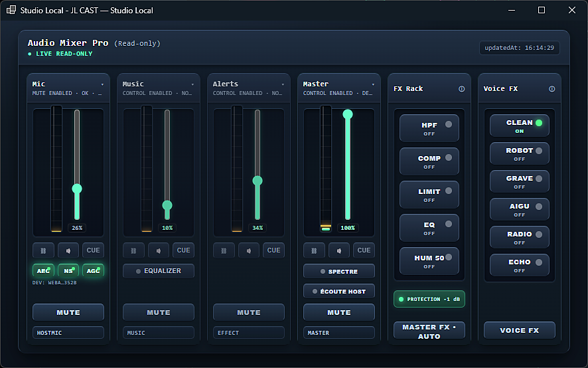The width and height of the screenshot is (588, 368).
Task: Toggle CUE on the Alerts channel
Action: pos(273,250)
